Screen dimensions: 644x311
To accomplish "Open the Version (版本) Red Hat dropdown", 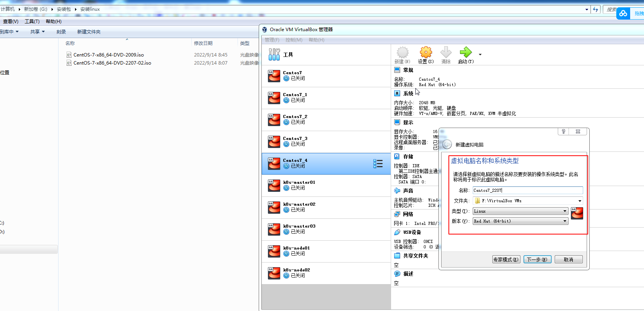I will tap(520, 221).
